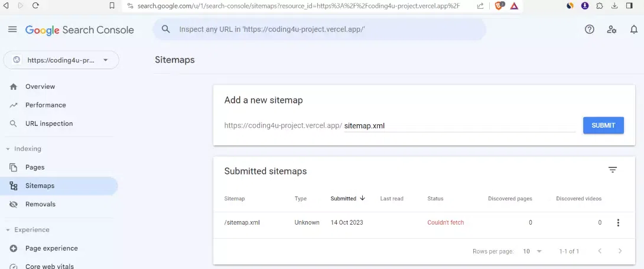Submit the new sitemap
The height and width of the screenshot is (269, 644).
tap(603, 125)
